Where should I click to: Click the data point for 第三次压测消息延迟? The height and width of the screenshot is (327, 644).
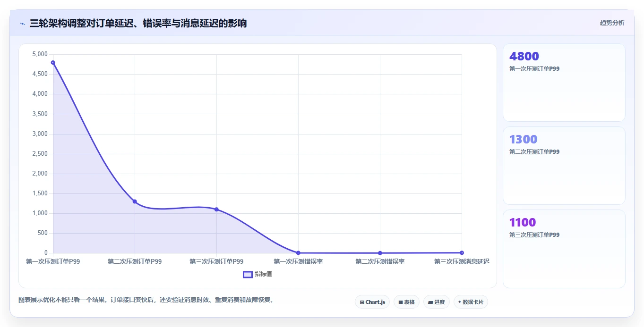pos(462,252)
